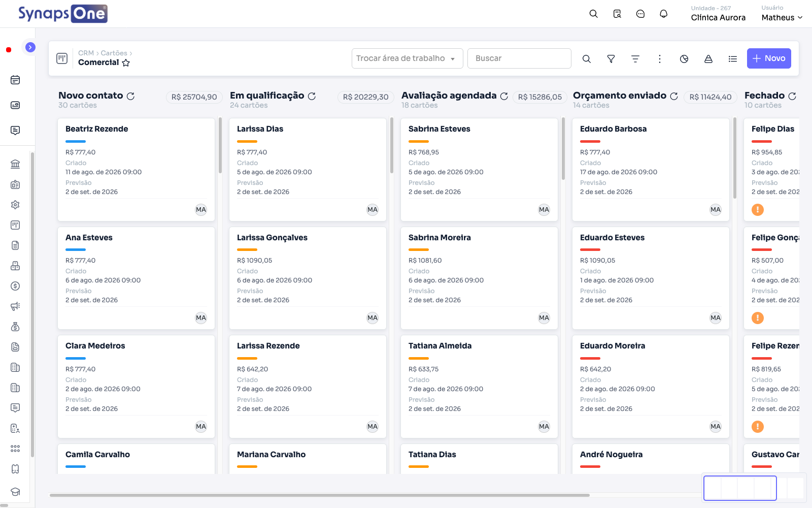Screen dimensions: 812x508
Task: Open the settings gear icon in sidebar
Action: pyautogui.click(x=15, y=205)
